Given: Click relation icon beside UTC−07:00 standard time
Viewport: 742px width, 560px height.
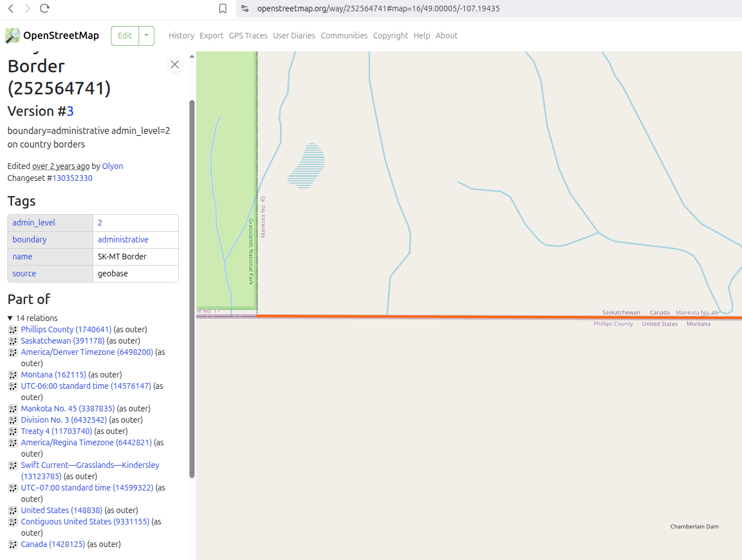Looking at the screenshot, I should coord(13,488).
